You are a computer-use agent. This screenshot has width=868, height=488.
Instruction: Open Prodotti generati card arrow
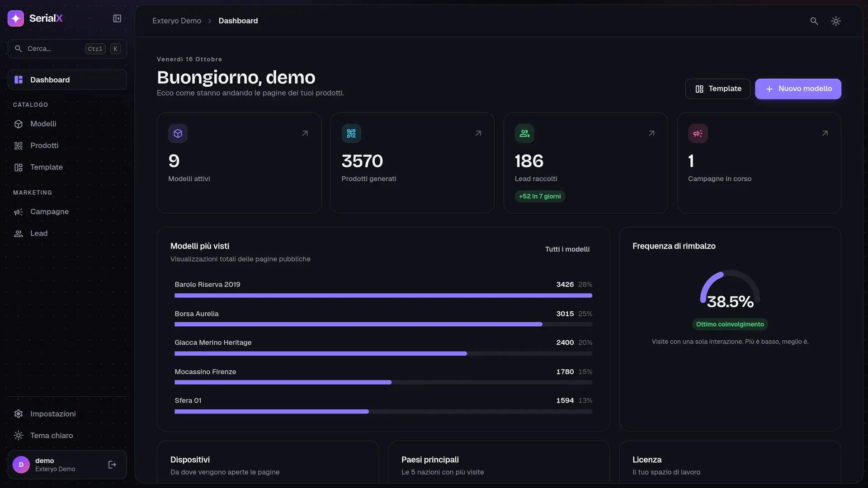pyautogui.click(x=478, y=133)
